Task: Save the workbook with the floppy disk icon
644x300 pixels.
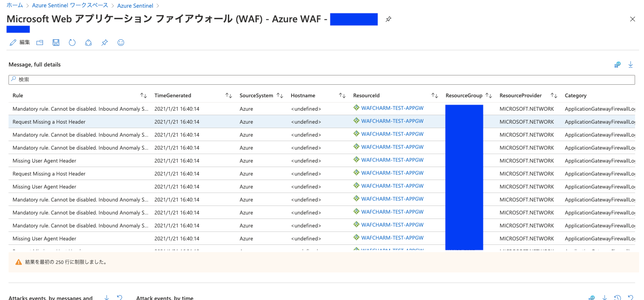Action: tap(56, 43)
